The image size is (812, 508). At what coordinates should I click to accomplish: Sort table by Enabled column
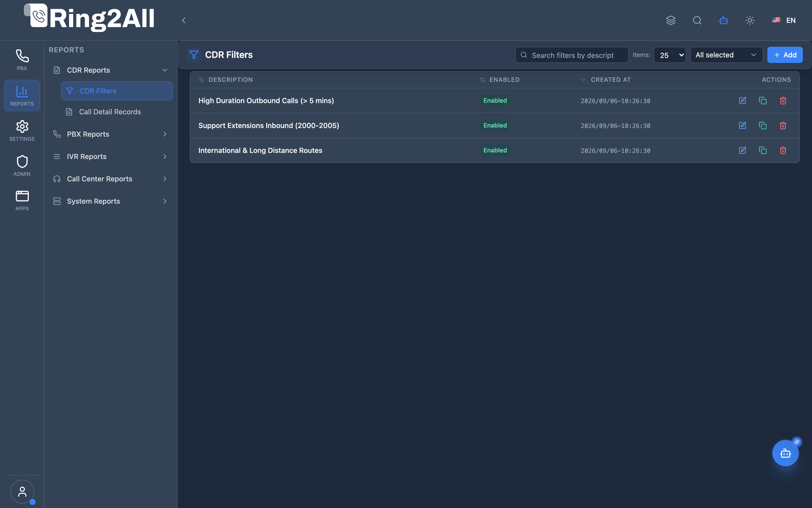point(500,80)
